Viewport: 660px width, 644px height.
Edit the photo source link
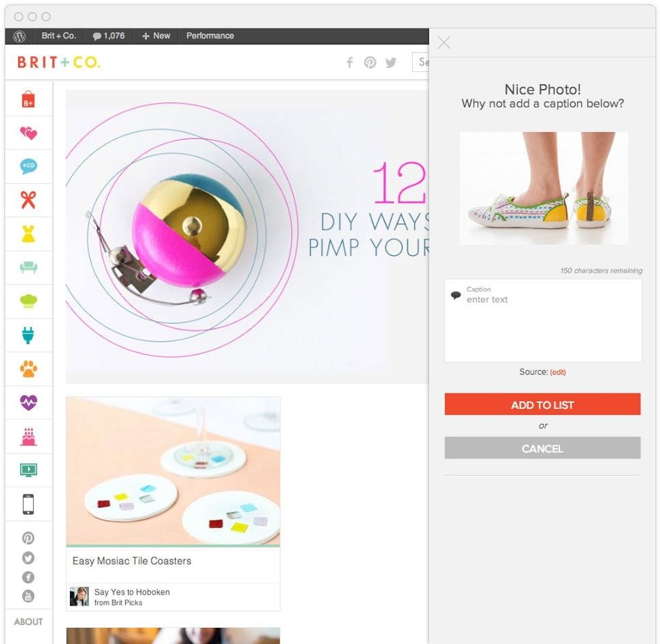558,372
